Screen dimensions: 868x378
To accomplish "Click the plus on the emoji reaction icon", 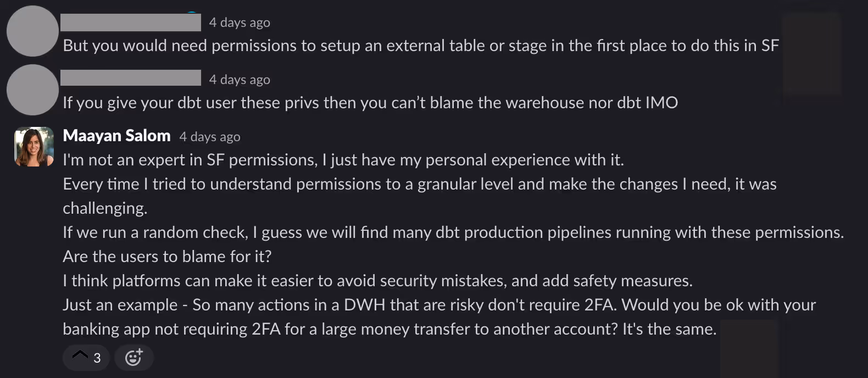I will click(x=140, y=352).
